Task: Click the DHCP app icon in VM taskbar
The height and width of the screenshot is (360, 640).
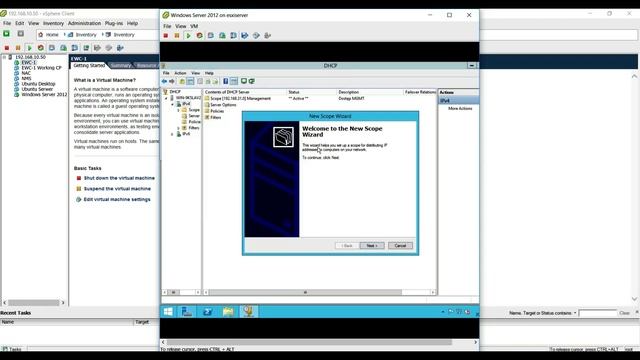Action: 248,312
